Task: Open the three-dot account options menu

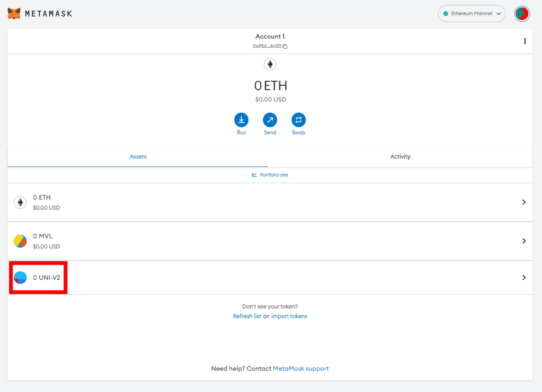Action: pyautogui.click(x=525, y=41)
